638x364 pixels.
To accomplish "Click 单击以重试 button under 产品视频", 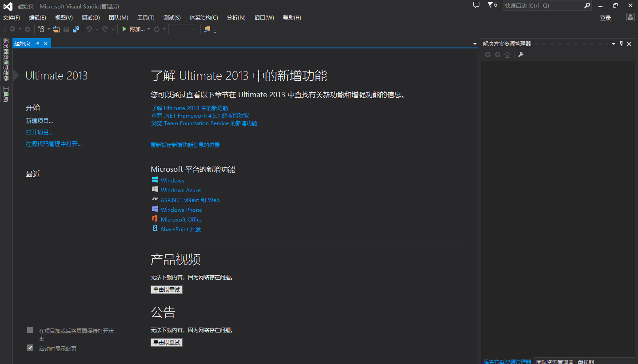I will coord(167,289).
